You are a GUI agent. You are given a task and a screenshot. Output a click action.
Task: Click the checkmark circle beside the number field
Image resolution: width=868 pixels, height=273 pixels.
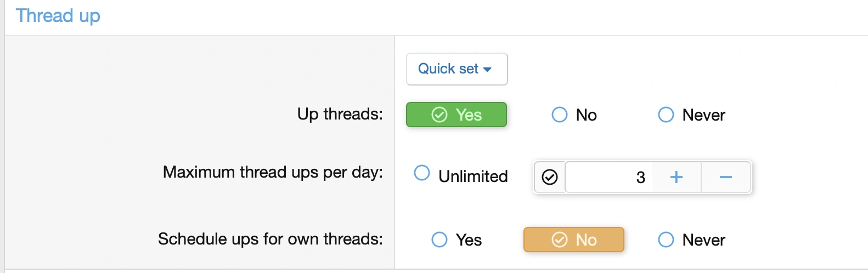550,177
